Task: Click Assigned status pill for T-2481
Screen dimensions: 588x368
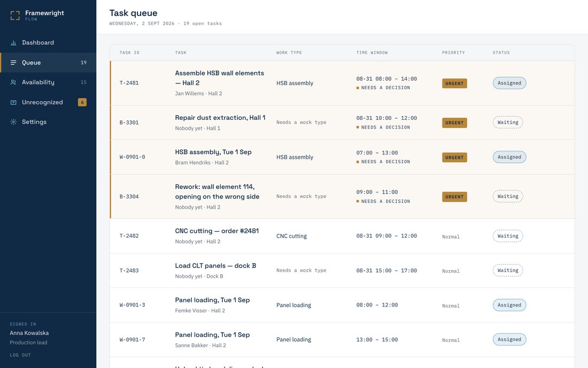Action: (509, 83)
